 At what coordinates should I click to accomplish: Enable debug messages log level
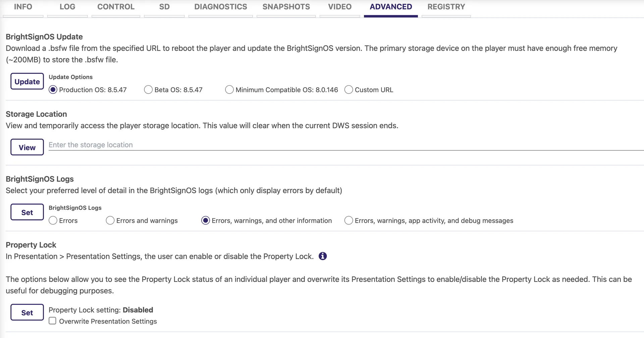(349, 221)
